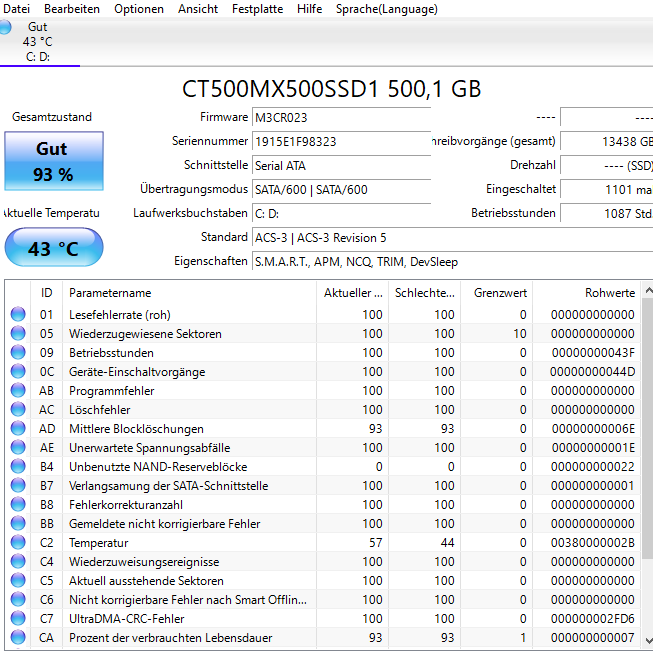
Task: Sort by the Aktueller column header
Action: click(352, 293)
